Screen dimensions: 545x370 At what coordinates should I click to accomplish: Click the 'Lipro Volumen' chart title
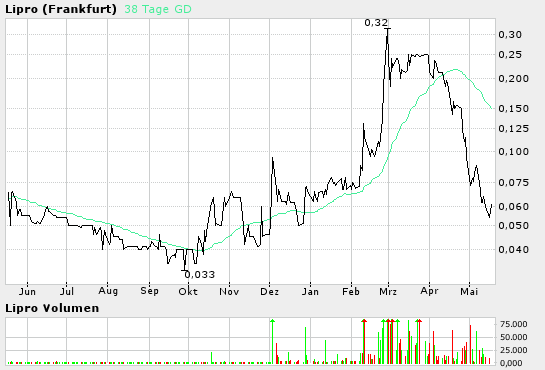click(52, 308)
